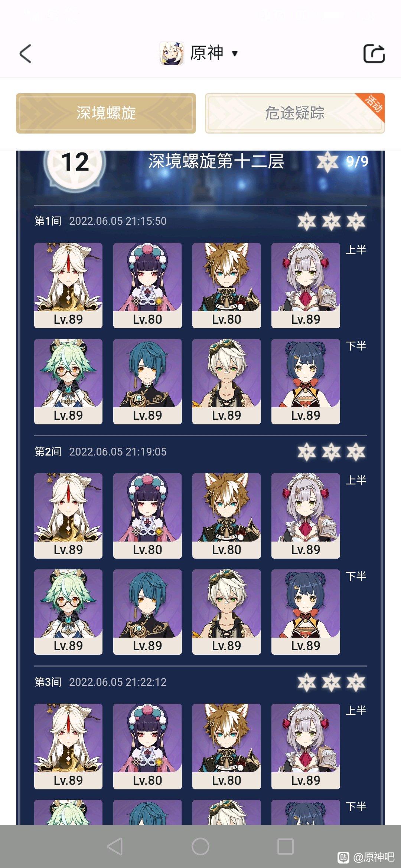Switch to the 深境螺旋 tab
The height and width of the screenshot is (868, 401).
(106, 113)
